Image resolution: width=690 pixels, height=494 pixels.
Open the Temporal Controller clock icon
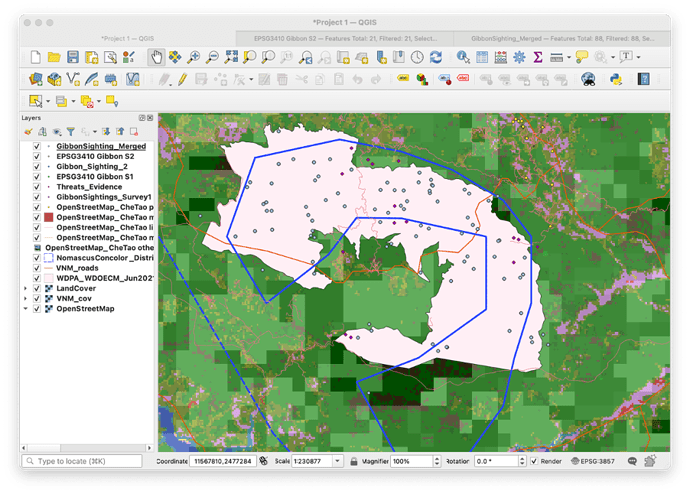point(417,57)
